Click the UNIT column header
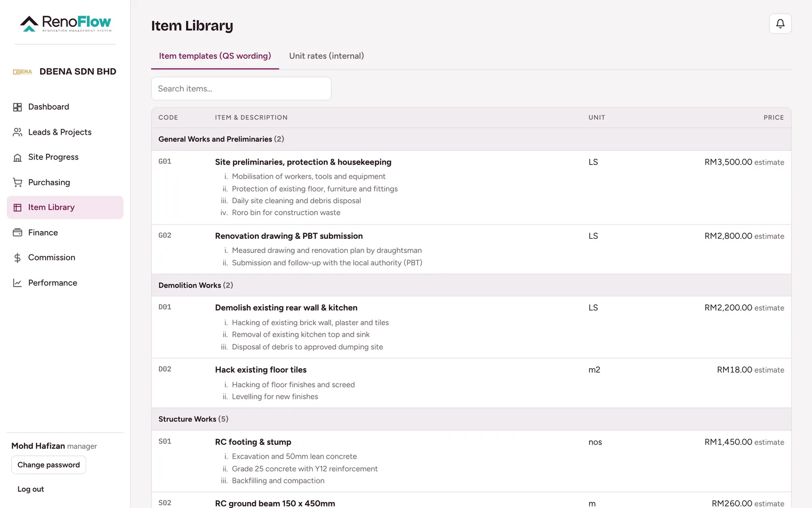 [596, 117]
